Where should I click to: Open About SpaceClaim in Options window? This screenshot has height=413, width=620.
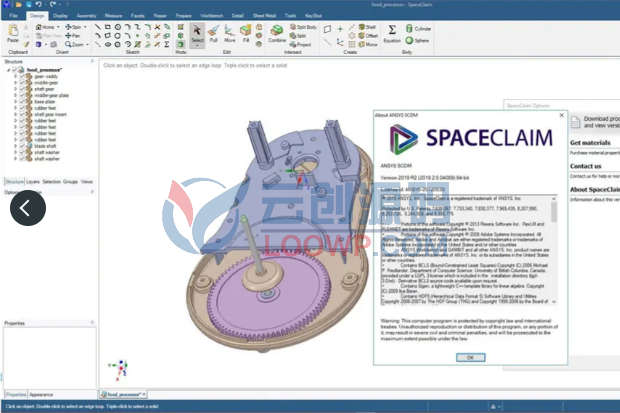tap(595, 189)
